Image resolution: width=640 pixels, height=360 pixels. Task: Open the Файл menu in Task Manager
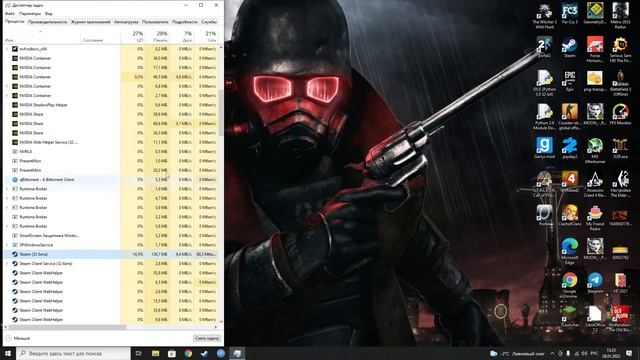coord(10,13)
